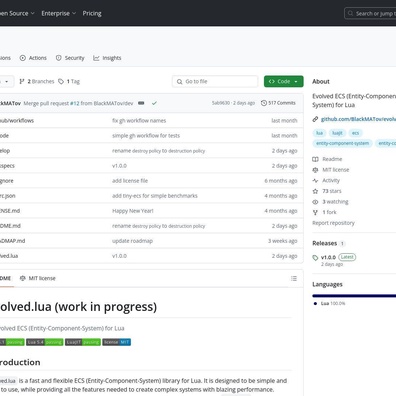This screenshot has width=396, height=396.
Task: Click the Go to file search icon
Action: 180,82
